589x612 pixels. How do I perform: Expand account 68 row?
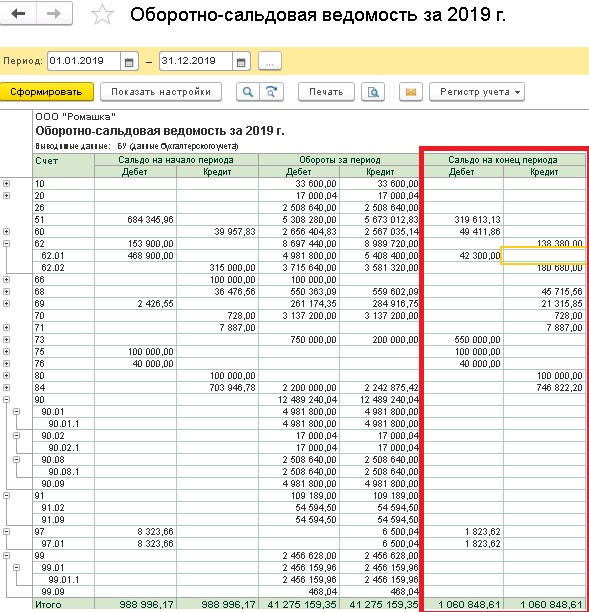(x=6, y=292)
